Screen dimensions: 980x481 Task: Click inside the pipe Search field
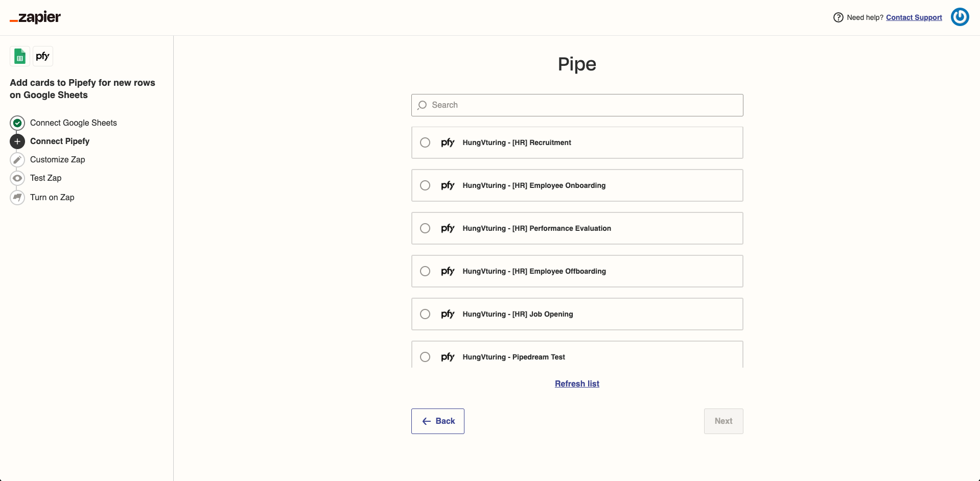577,105
